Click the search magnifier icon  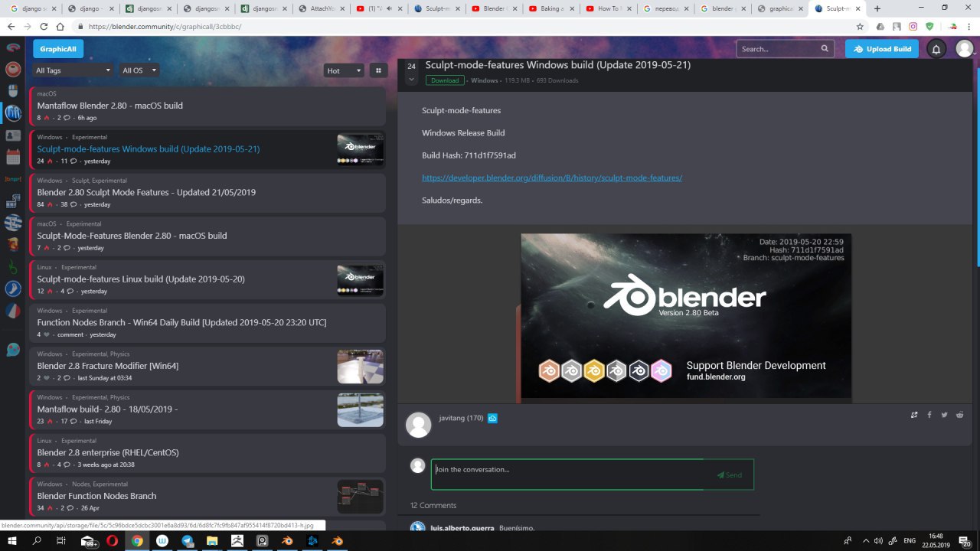pos(825,48)
